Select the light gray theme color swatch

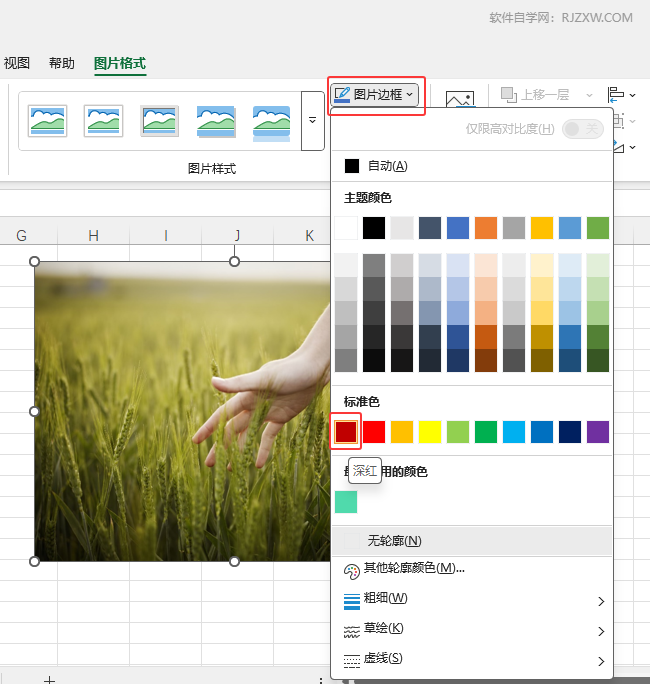[402, 228]
